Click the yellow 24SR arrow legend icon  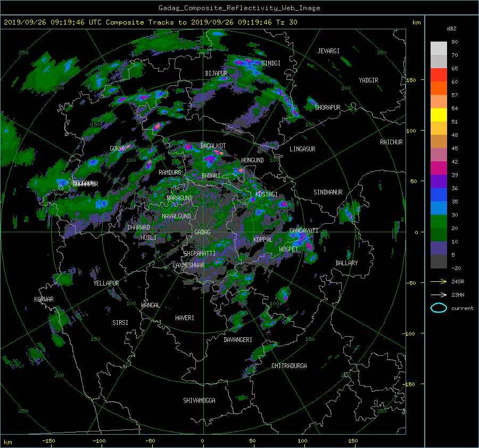439,281
